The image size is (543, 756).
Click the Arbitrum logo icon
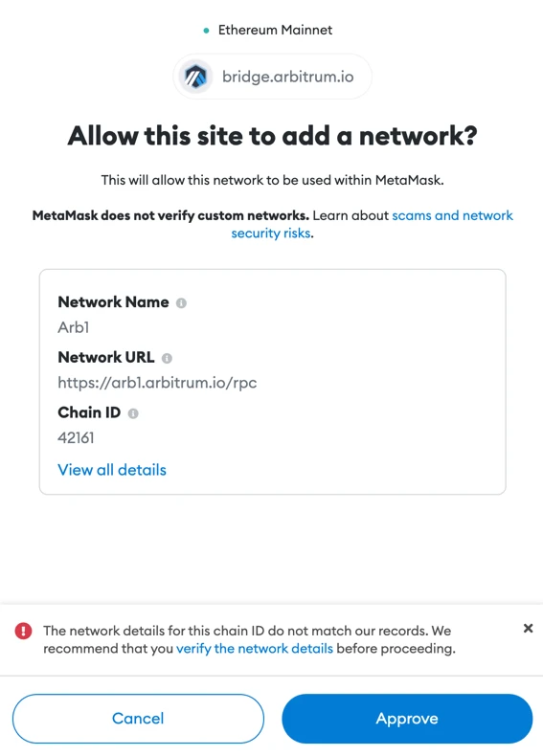195,77
